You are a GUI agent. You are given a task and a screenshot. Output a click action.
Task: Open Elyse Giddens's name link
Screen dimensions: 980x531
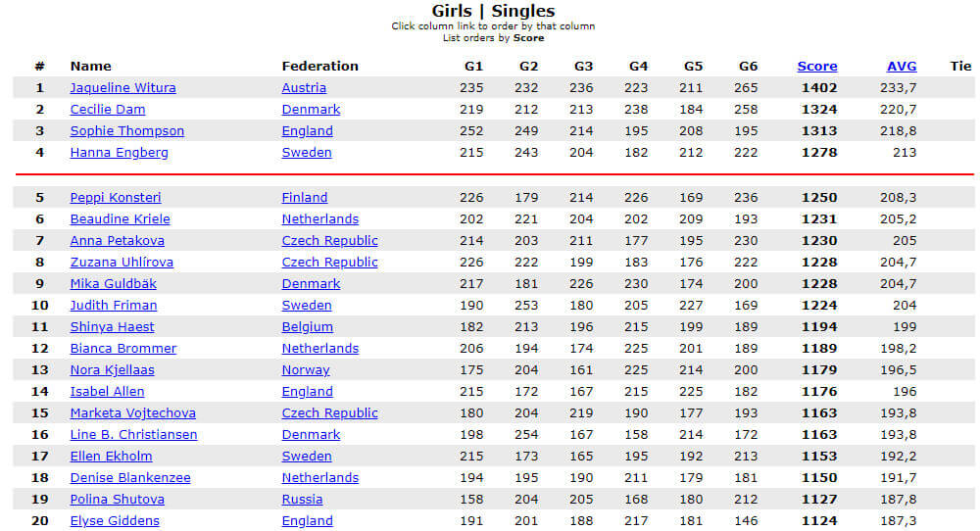(115, 521)
